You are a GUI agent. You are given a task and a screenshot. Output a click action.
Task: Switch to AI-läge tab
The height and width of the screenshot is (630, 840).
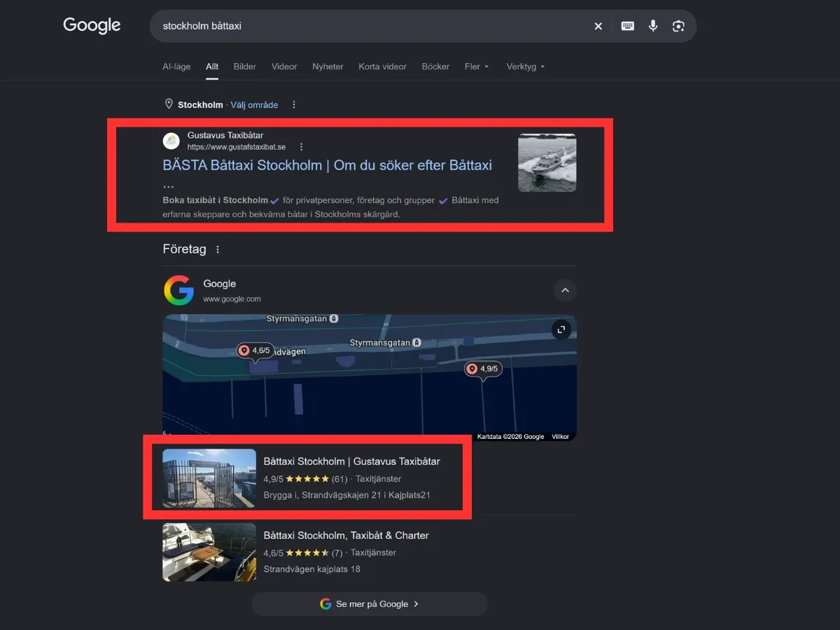point(176,66)
